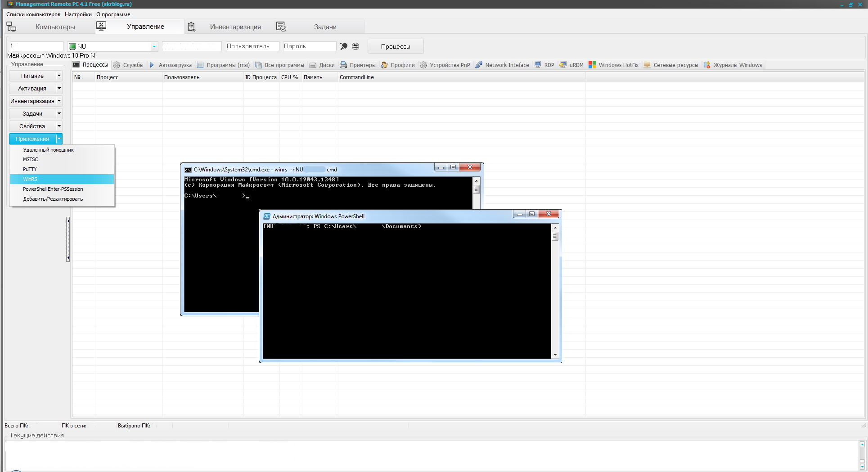
Task: Sort by the ID Процесса column header
Action: 261,77
